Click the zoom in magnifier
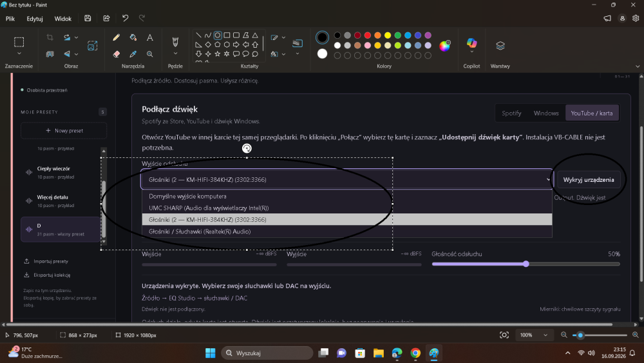Viewport: 644px width, 363px height. (x=636, y=335)
